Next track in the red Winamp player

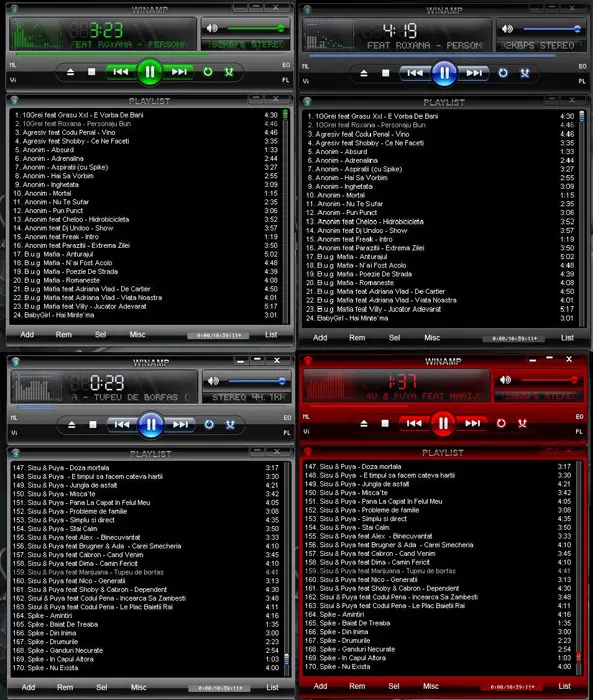[x=472, y=423]
